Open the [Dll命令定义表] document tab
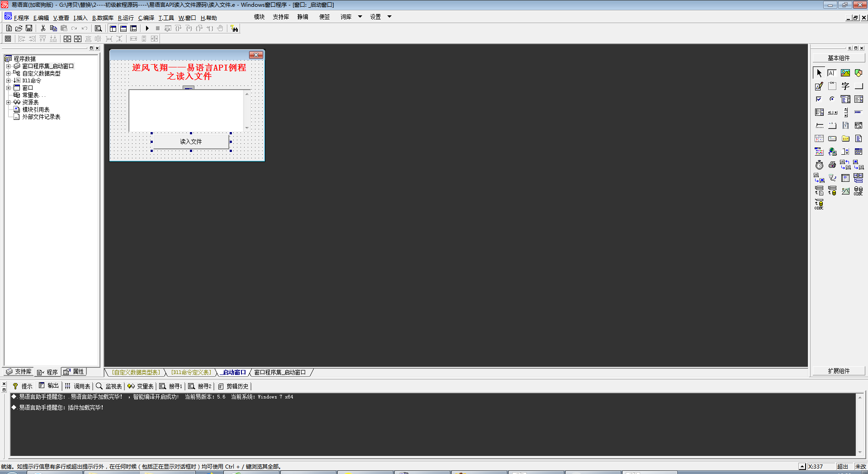Viewport: 868px width, 474px height. coord(191,373)
